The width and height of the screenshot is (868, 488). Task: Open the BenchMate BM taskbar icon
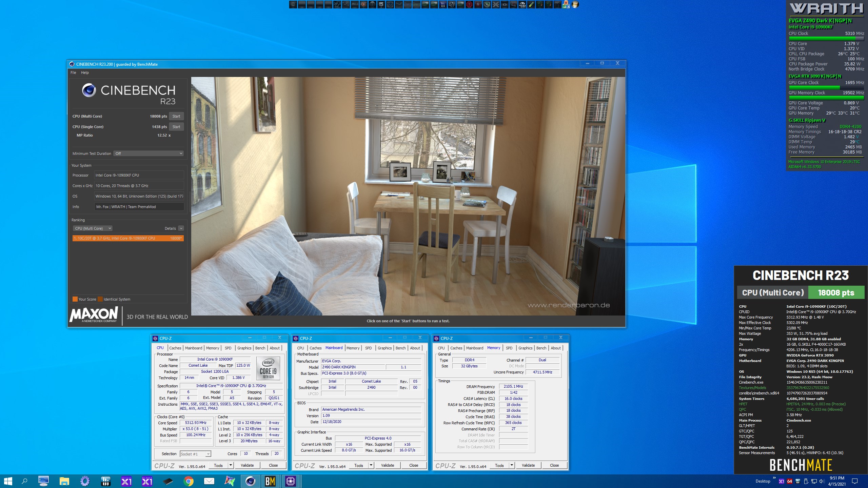pyautogui.click(x=270, y=481)
